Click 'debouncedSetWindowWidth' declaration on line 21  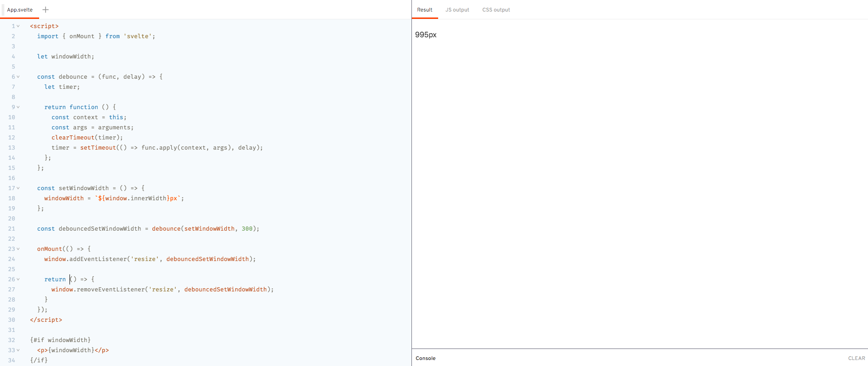pyautogui.click(x=100, y=229)
